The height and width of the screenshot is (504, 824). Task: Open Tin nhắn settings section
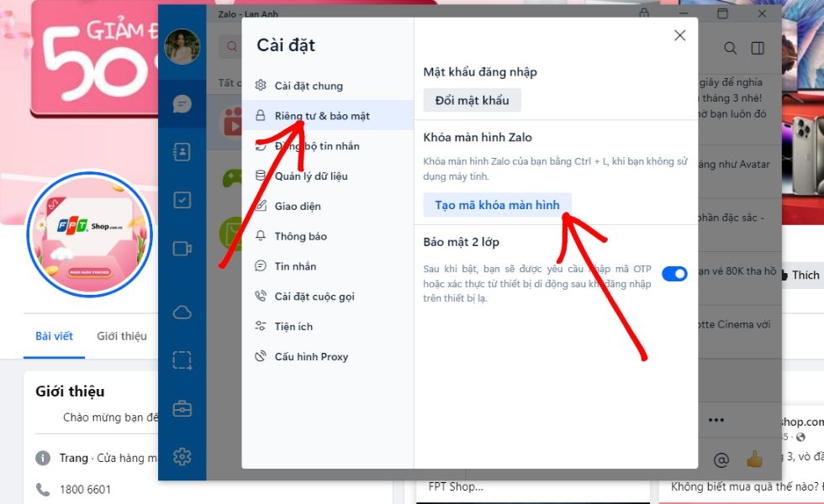point(328,266)
